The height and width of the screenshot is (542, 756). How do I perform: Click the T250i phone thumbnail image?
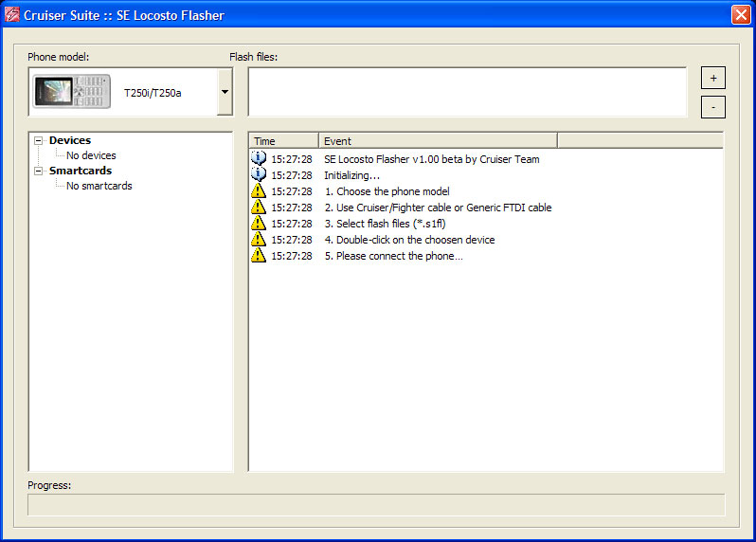click(71, 91)
